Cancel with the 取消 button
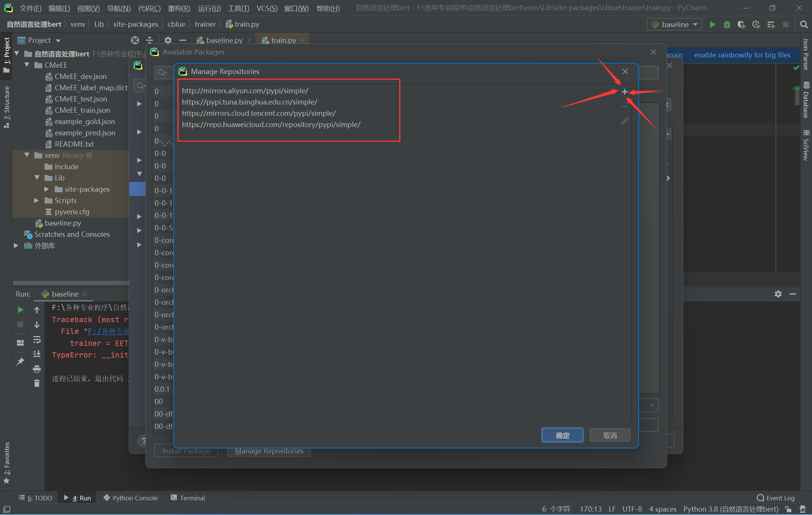The width and height of the screenshot is (812, 515). coord(610,435)
